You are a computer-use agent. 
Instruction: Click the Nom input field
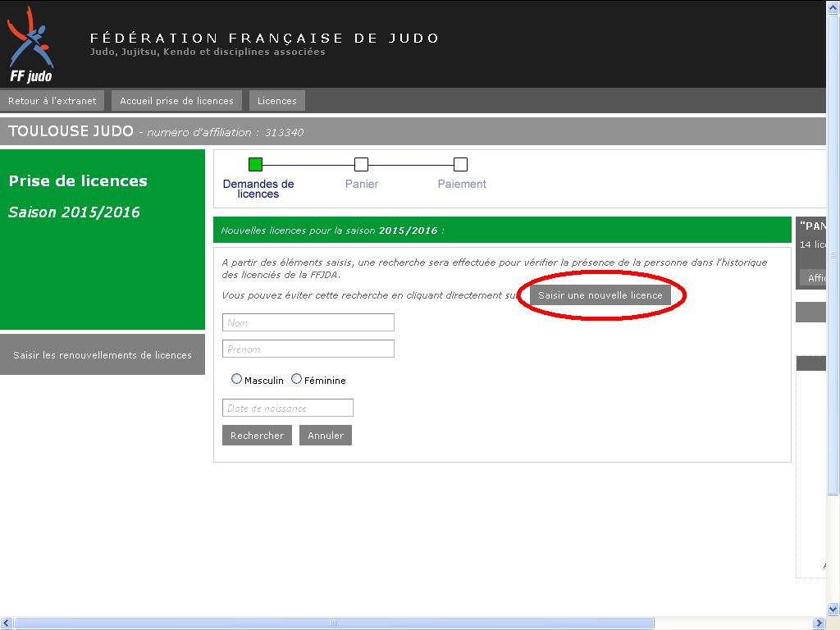308,323
